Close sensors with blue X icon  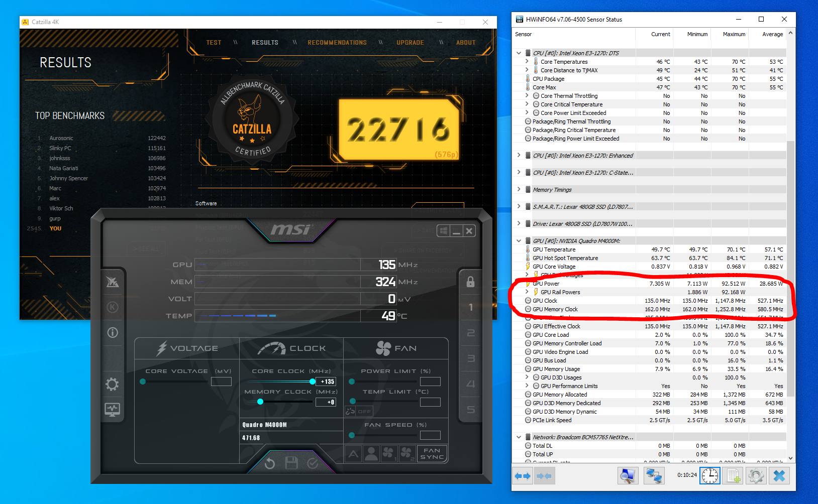click(779, 476)
